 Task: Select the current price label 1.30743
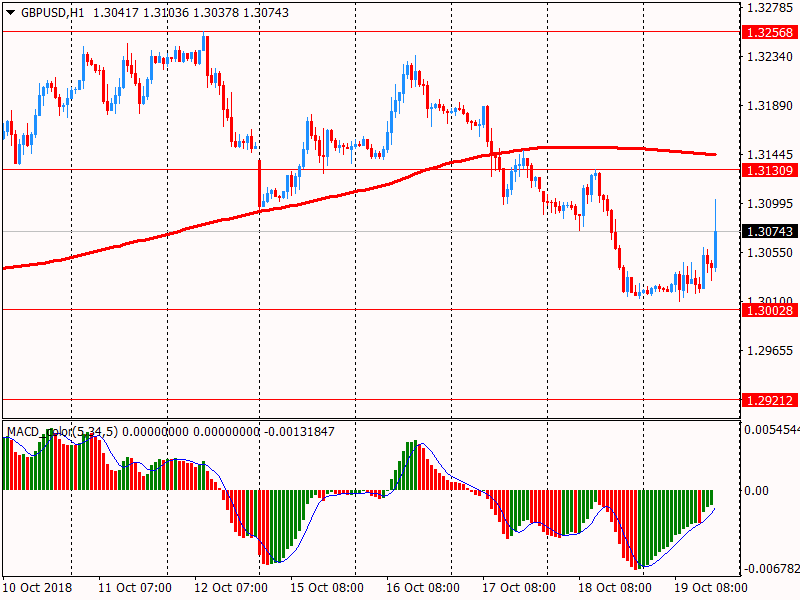pyautogui.click(x=769, y=231)
